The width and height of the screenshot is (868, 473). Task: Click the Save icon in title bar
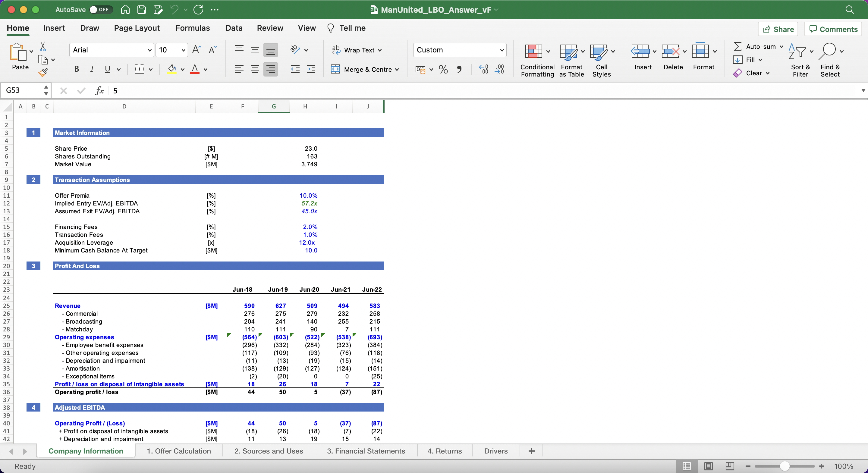(x=142, y=9)
